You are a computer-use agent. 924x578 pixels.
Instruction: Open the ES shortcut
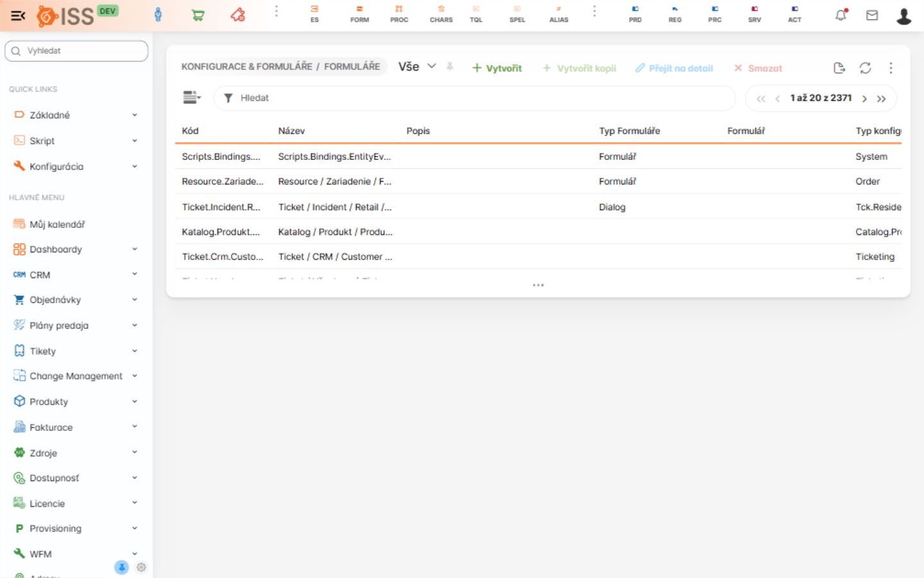[x=314, y=14]
